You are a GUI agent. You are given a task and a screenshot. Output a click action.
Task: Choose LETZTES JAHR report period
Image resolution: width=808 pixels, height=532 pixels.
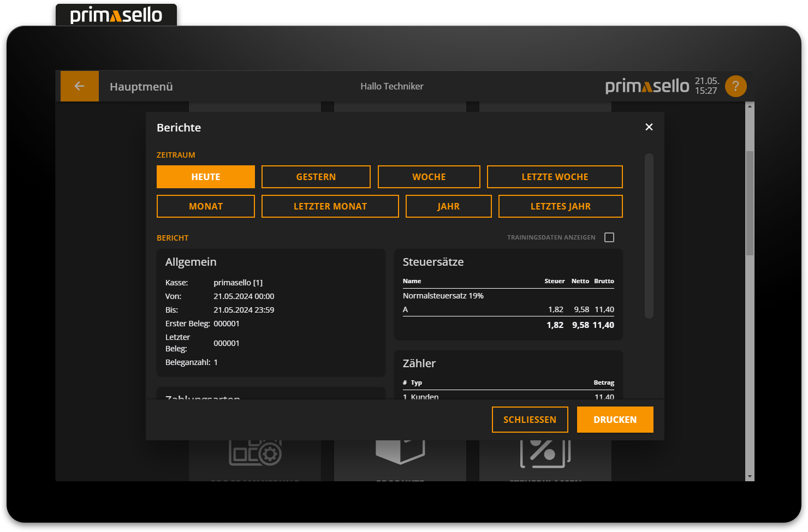pos(561,206)
